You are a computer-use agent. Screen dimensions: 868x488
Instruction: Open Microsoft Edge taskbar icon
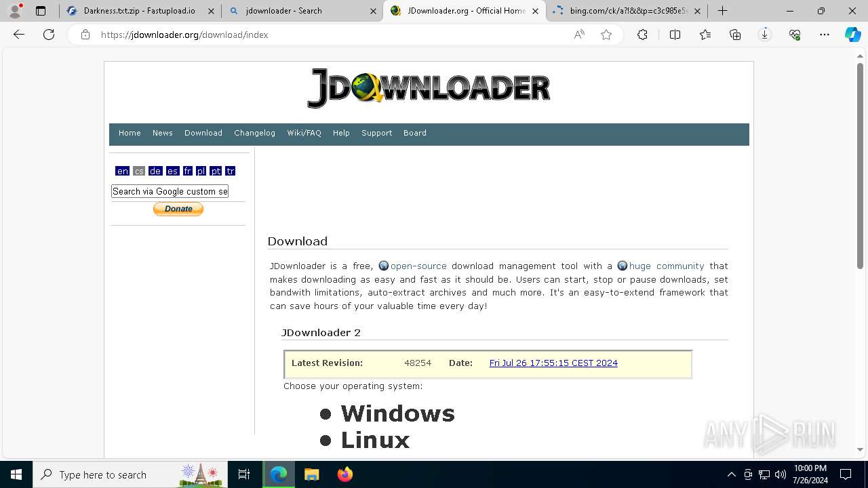click(x=279, y=474)
